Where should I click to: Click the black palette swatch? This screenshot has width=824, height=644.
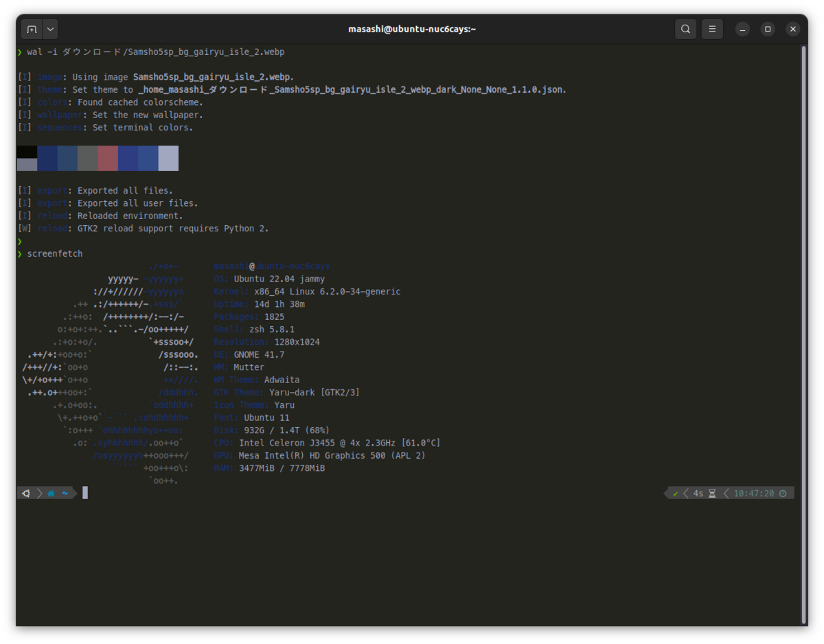[27, 152]
